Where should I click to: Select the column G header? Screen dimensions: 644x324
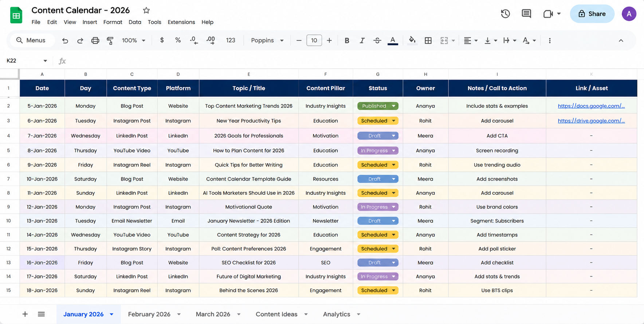coord(378,74)
